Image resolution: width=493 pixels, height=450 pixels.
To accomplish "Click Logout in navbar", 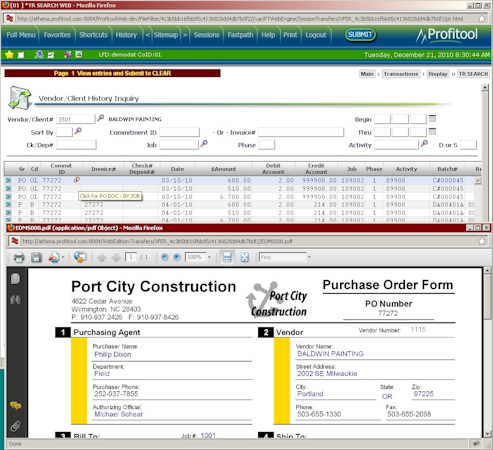I will click(316, 35).
